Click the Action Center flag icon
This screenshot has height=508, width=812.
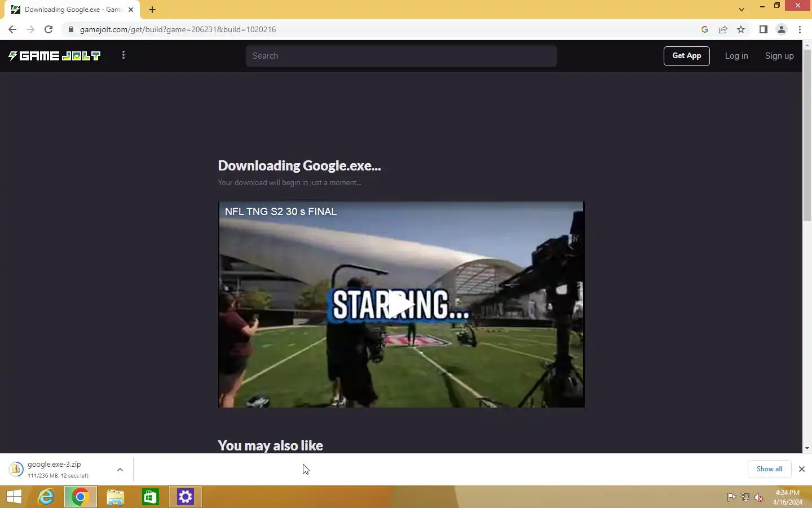coord(731,497)
